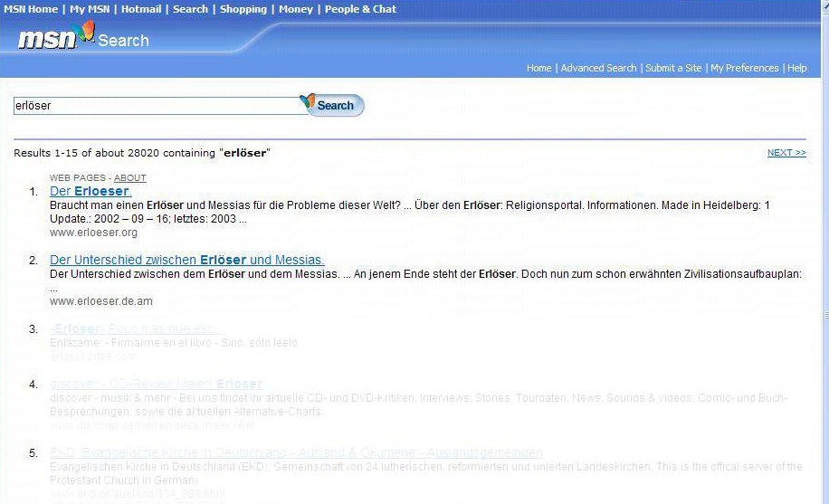This screenshot has width=829, height=504.
Task: Go to NEXT >> results page
Action: point(786,152)
